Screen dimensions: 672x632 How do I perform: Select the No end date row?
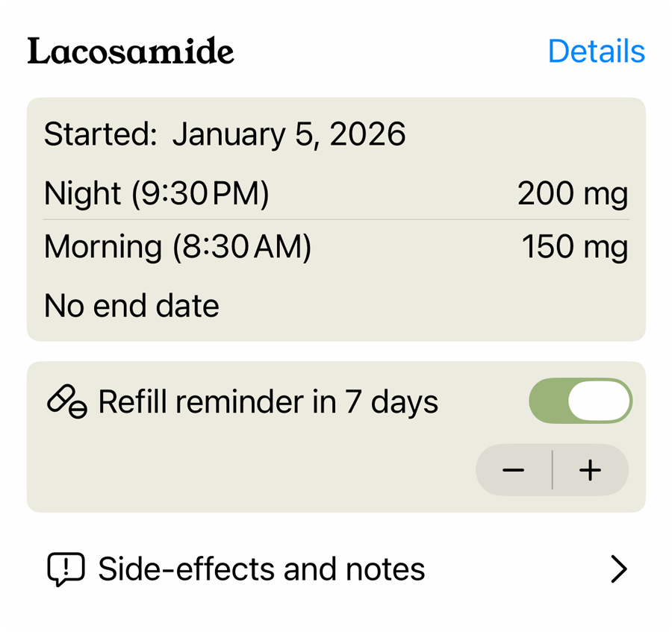(131, 306)
